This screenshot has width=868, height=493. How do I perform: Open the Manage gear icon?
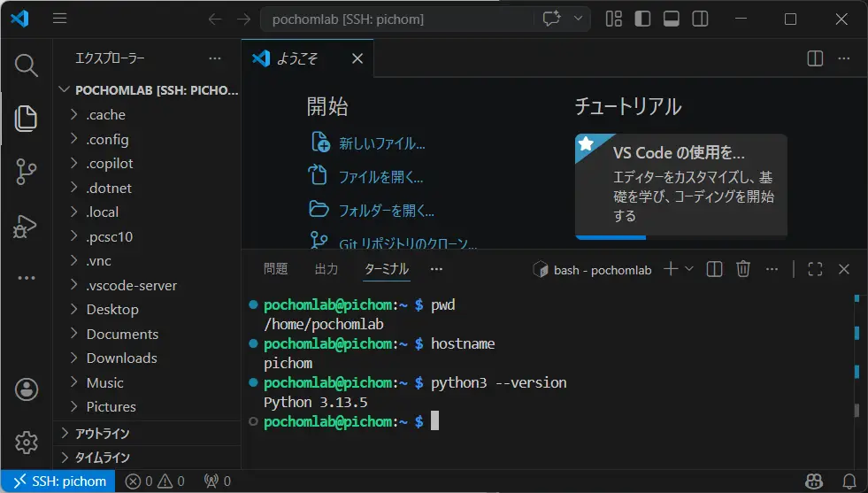pyautogui.click(x=26, y=442)
